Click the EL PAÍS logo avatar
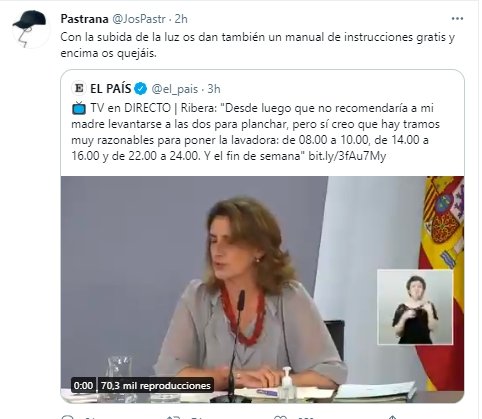 (x=79, y=89)
